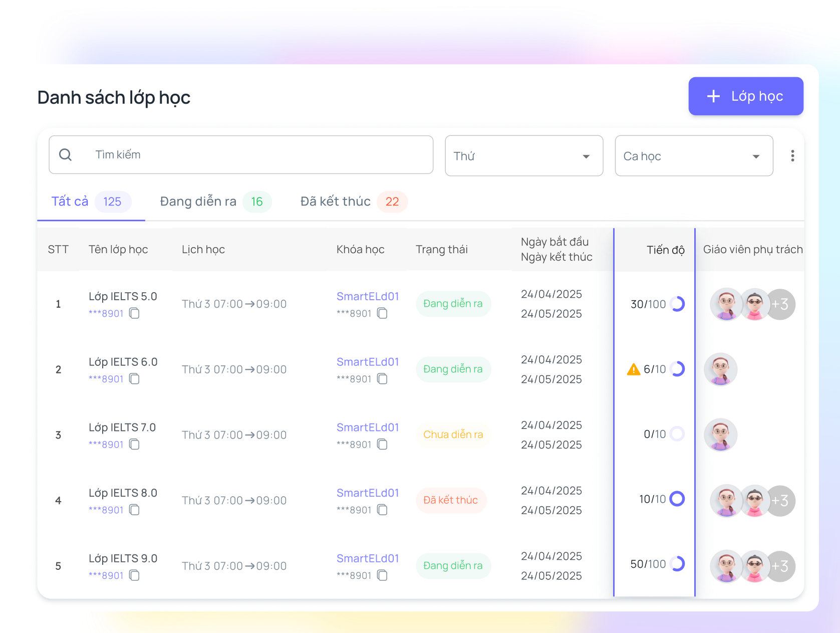Click the 30/100 progress ring indicator
840x633 pixels.
pos(677,304)
